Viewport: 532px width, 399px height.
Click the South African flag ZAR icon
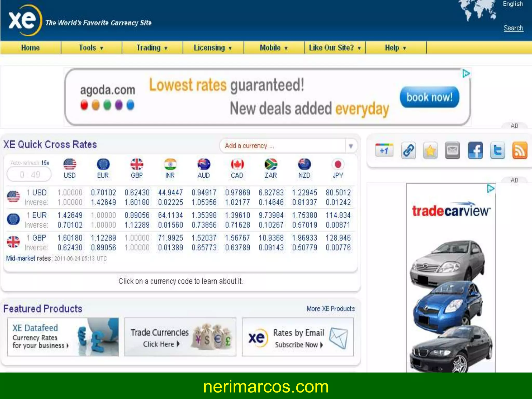(x=271, y=164)
